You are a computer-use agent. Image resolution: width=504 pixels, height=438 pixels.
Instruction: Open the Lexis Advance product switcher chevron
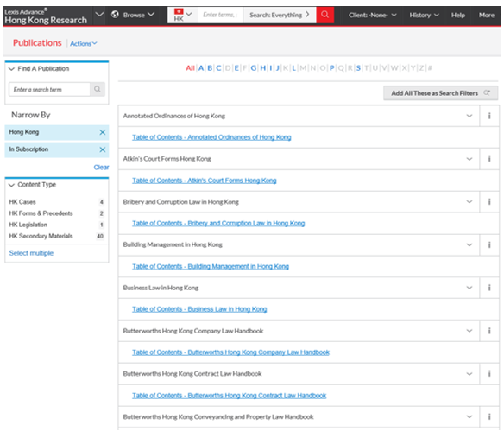[x=99, y=15]
